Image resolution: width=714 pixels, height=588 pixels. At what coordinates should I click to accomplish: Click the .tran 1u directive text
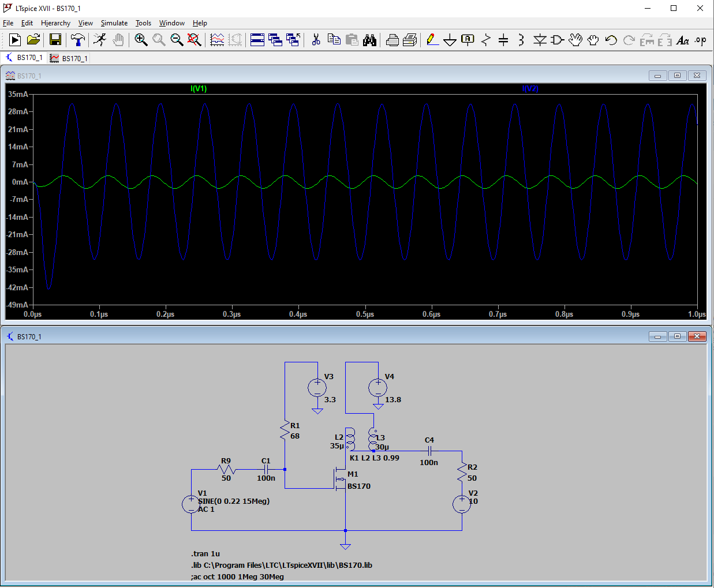[205, 553]
